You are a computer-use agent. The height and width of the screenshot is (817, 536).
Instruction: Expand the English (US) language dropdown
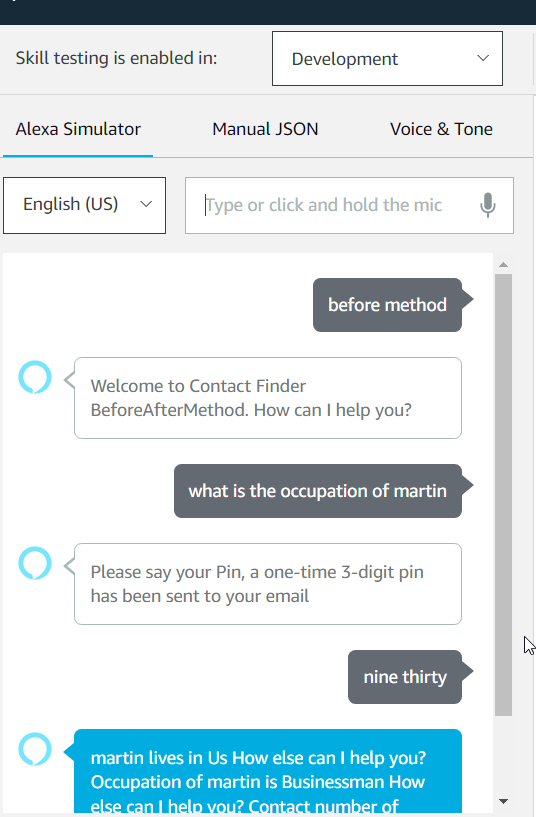click(84, 205)
